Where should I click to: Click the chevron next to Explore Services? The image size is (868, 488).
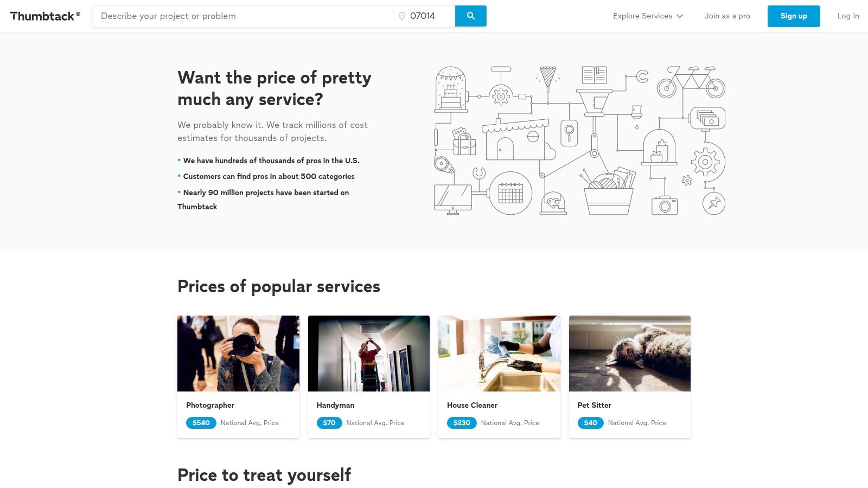click(680, 16)
